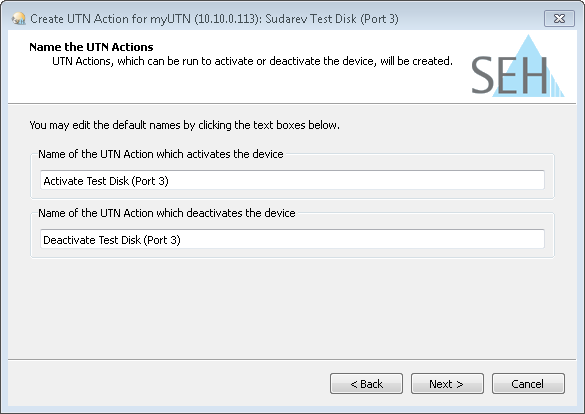Click the UTN app icon in title bar
The image size is (585, 414).
pyautogui.click(x=18, y=18)
